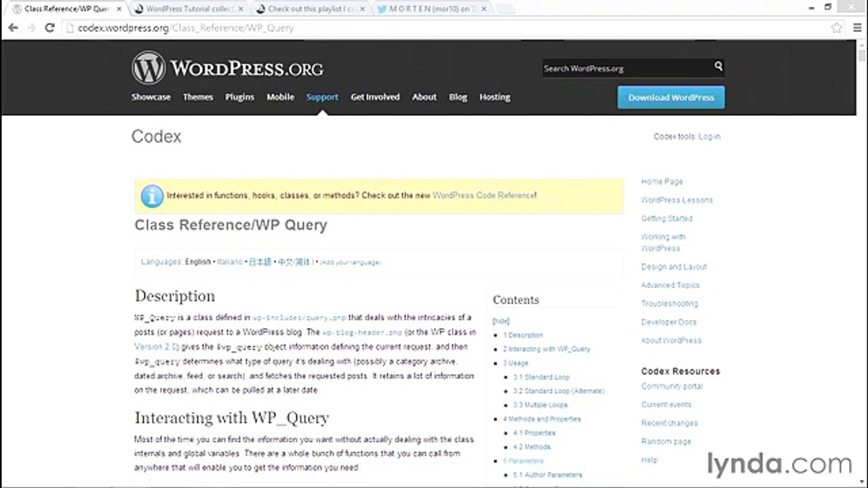868x488 pixels.
Task: Open the Themes menu item
Action: click(x=198, y=97)
